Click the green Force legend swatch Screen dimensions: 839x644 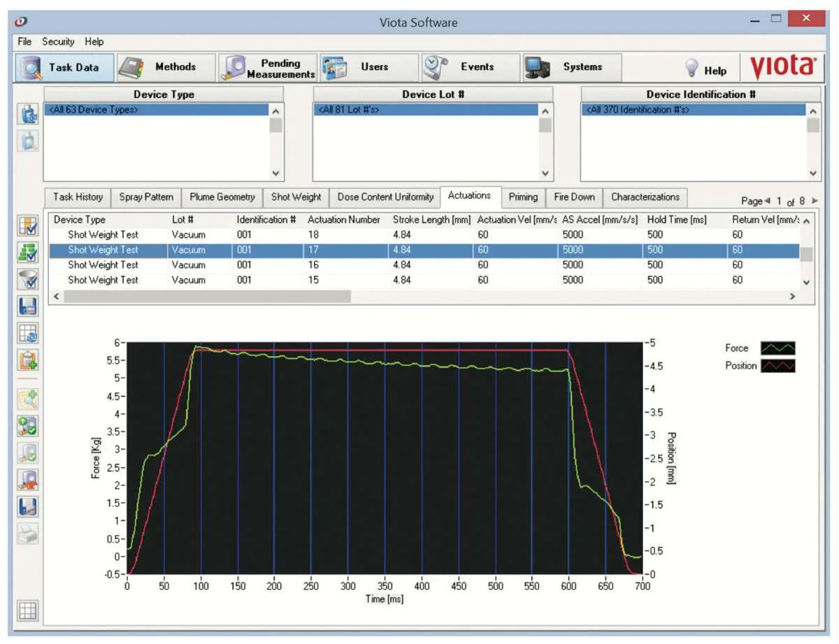point(777,348)
